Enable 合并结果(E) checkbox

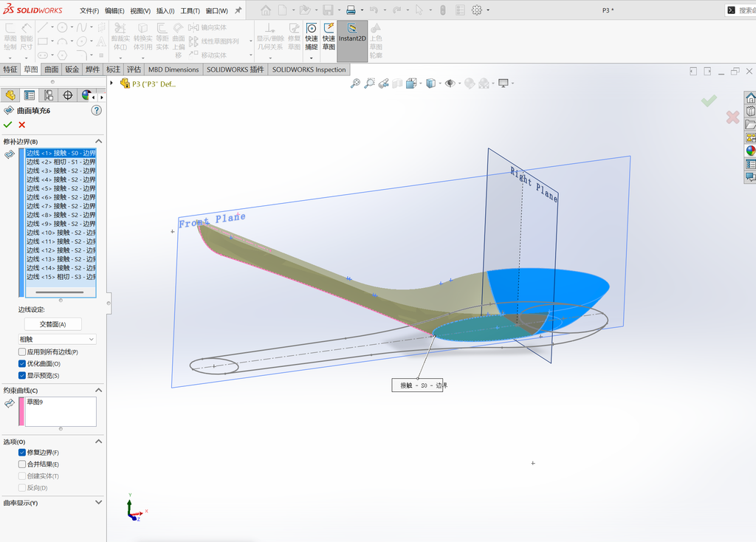(21, 464)
